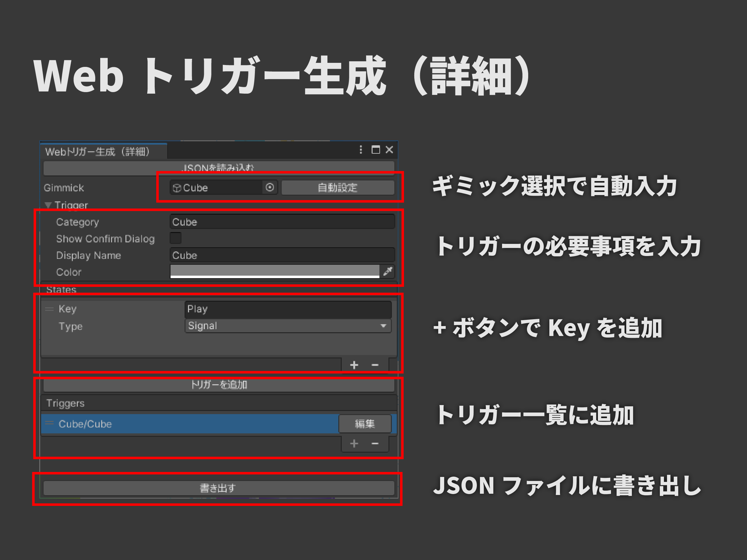
Task: Click the トリガーを追加 button
Action: 219,385
